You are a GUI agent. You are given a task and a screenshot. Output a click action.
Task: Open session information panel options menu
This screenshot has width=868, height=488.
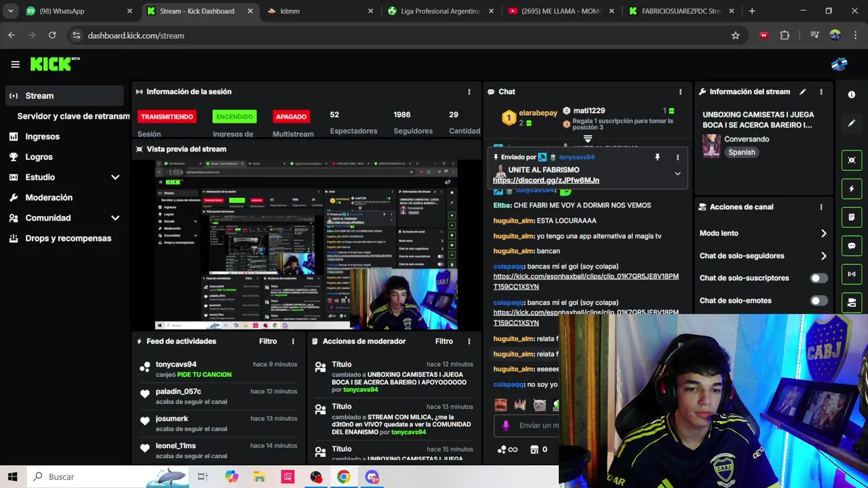(x=469, y=91)
